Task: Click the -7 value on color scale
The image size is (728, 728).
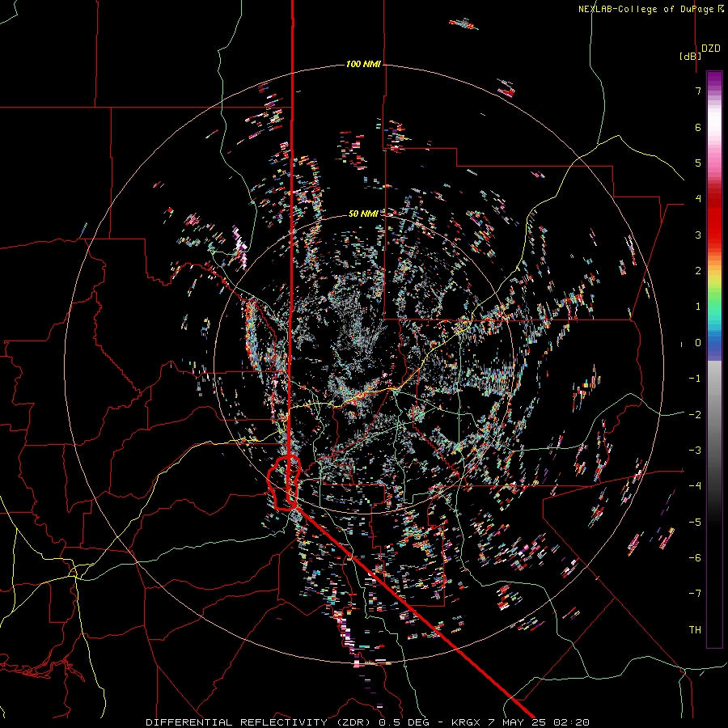Action: click(695, 594)
